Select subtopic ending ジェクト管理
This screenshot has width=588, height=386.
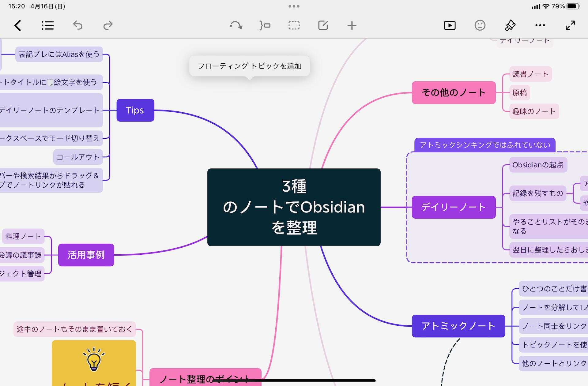22,274
